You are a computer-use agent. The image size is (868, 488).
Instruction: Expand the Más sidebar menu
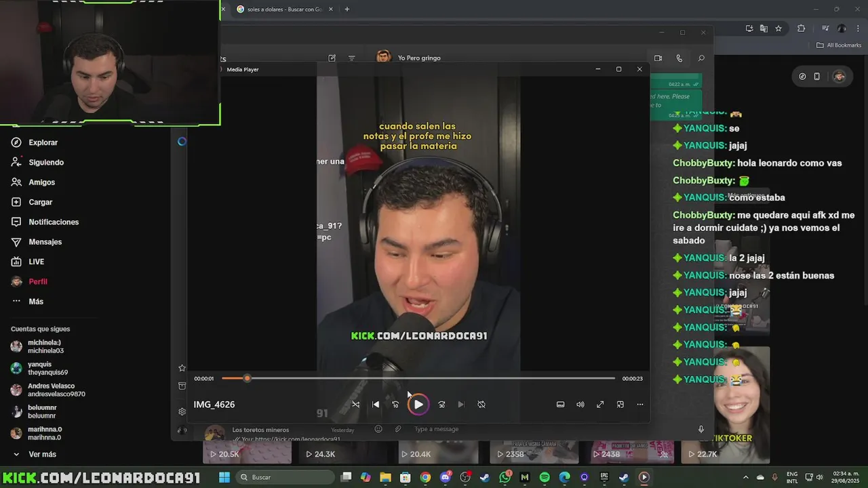pos(35,302)
